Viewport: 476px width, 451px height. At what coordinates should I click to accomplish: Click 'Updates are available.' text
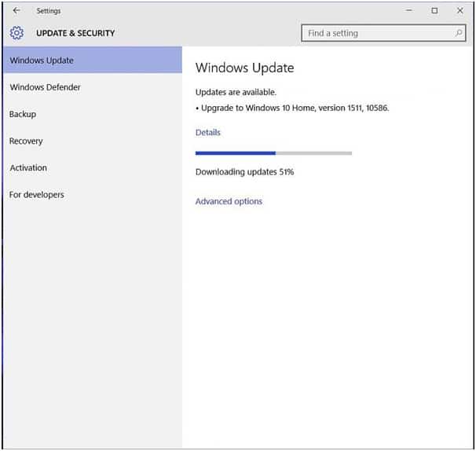tap(236, 92)
